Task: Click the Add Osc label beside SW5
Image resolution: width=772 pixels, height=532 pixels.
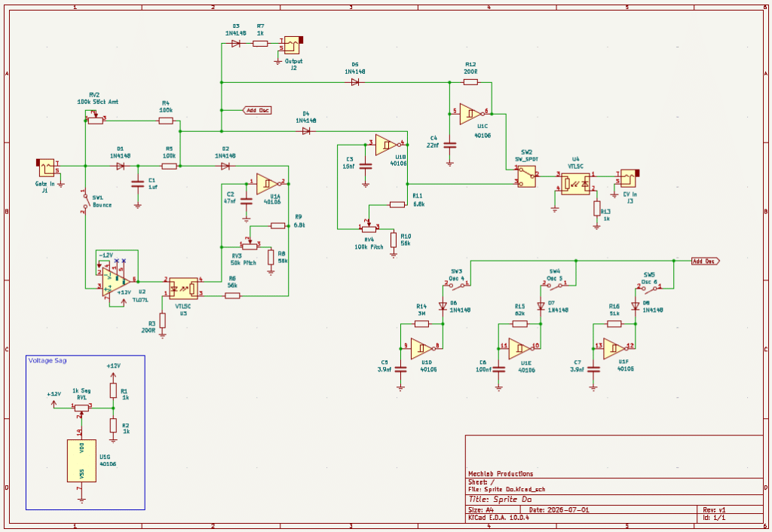Action: [x=705, y=261]
